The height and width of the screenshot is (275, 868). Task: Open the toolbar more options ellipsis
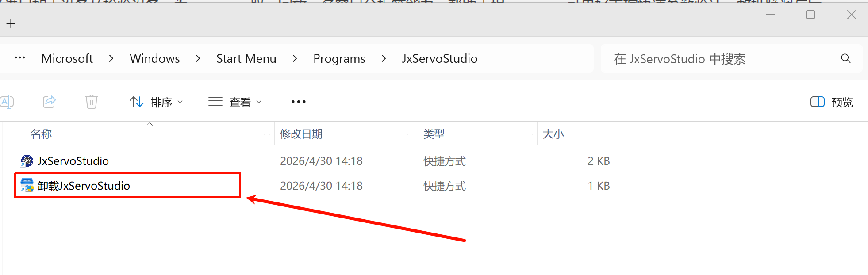tap(299, 102)
